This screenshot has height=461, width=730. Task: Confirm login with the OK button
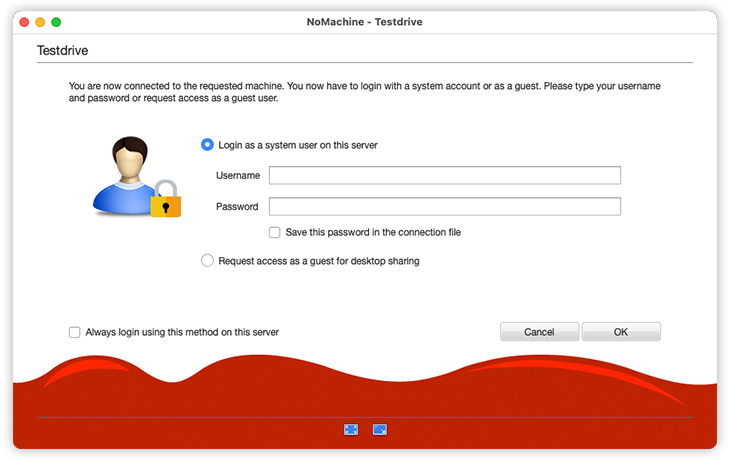[621, 332]
